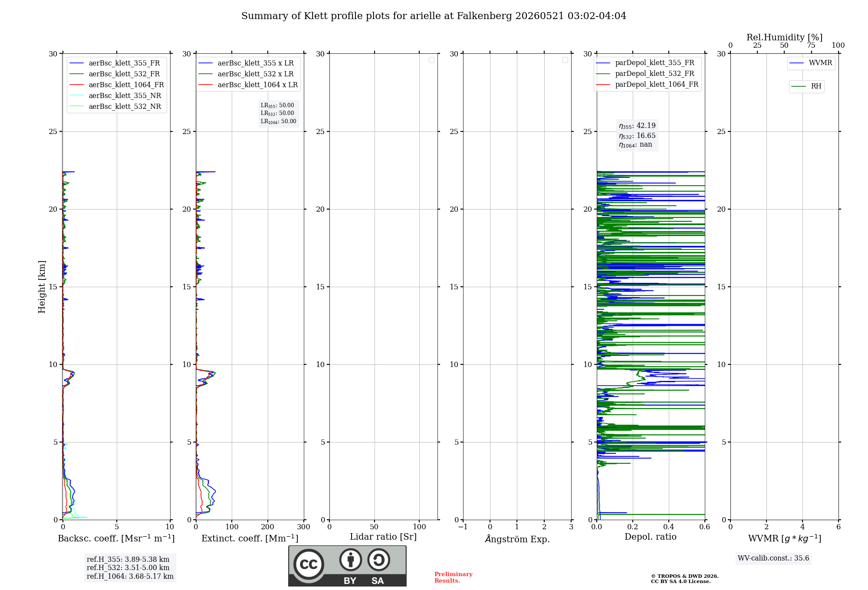
Task: Click the Creative Commons CC circle icon
Action: (309, 564)
